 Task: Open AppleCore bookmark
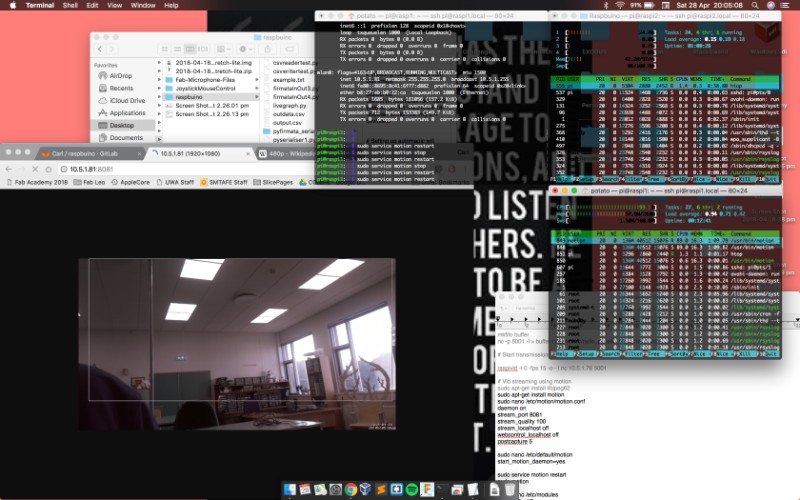[x=130, y=182]
